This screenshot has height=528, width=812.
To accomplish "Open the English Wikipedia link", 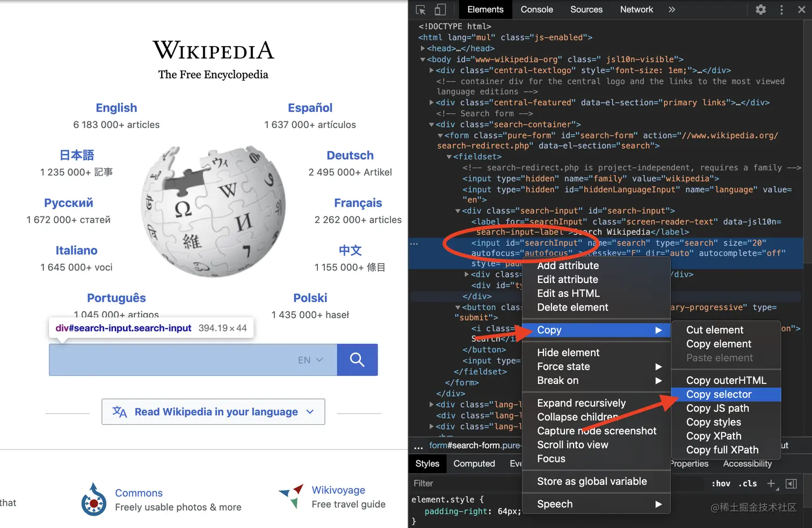I will [x=116, y=107].
